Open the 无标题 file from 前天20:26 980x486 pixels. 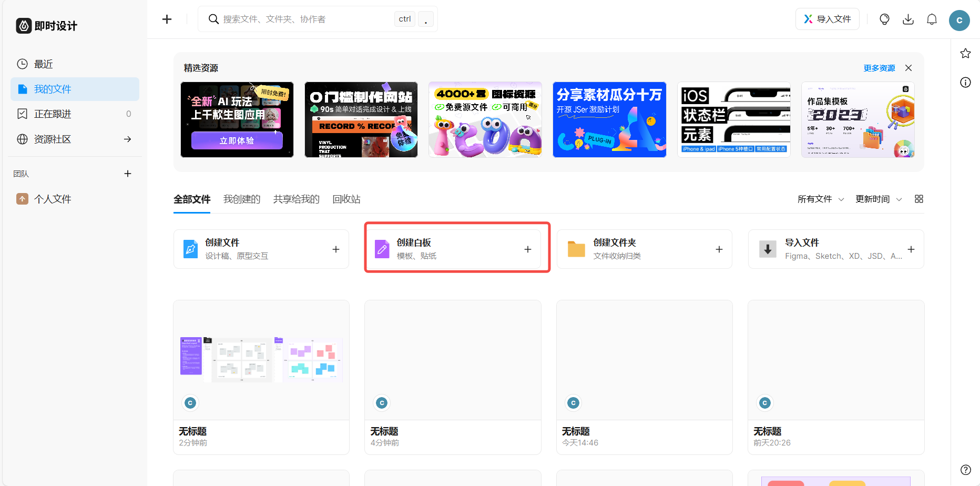(x=836, y=377)
